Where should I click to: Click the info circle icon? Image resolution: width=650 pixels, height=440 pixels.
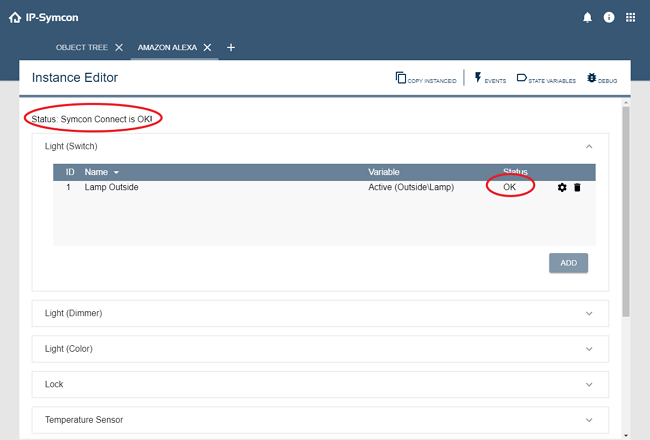[609, 17]
